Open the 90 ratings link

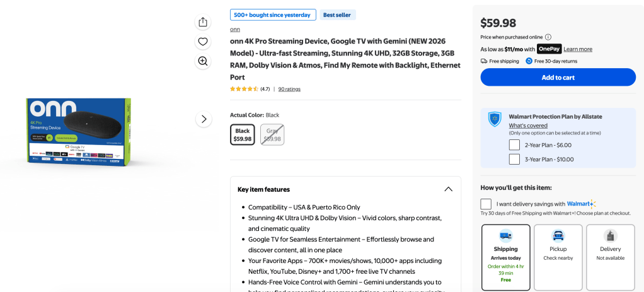click(x=289, y=89)
